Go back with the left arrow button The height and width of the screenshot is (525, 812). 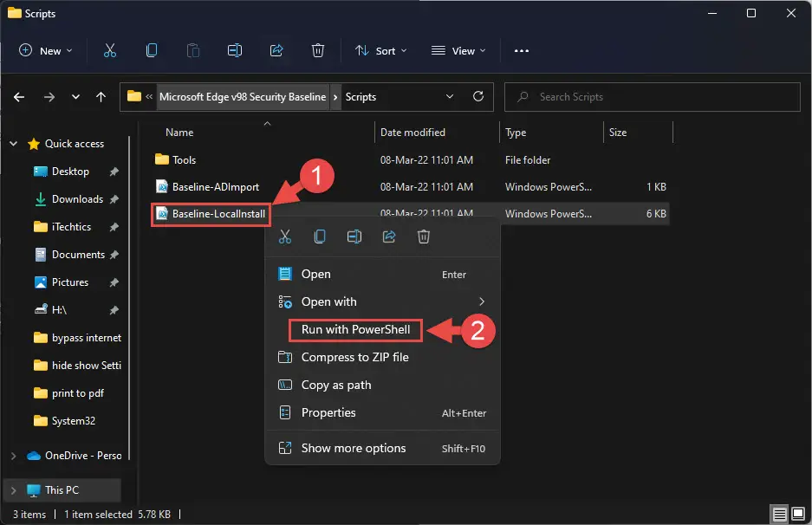tap(19, 97)
